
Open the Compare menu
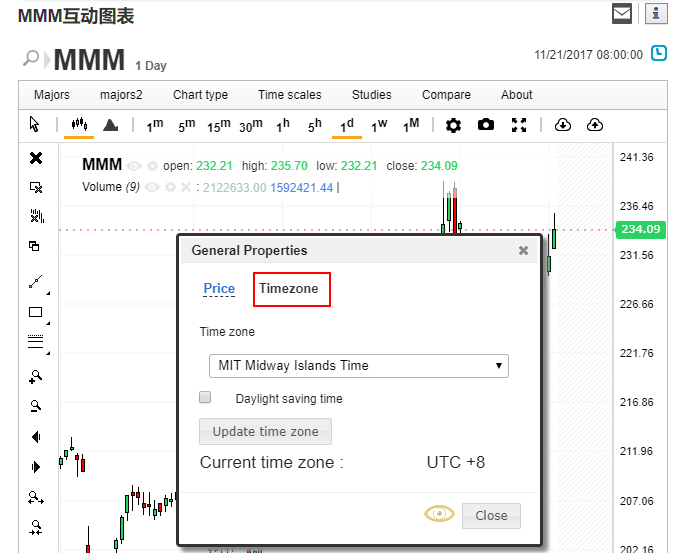[x=446, y=95]
